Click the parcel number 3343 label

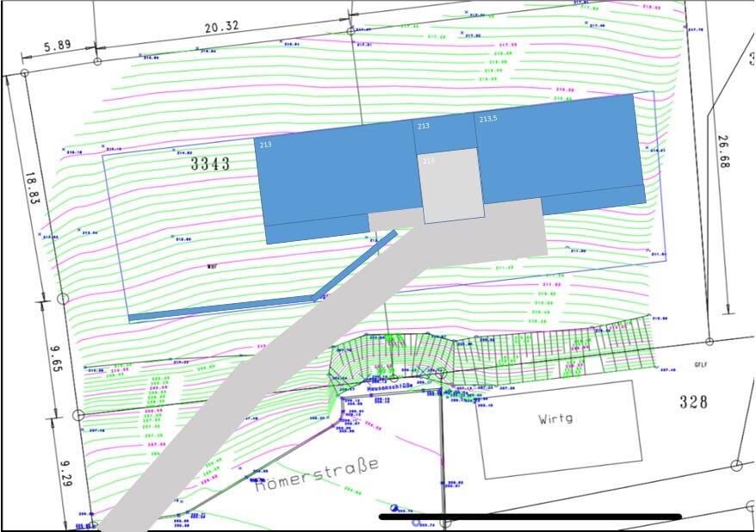(210, 164)
